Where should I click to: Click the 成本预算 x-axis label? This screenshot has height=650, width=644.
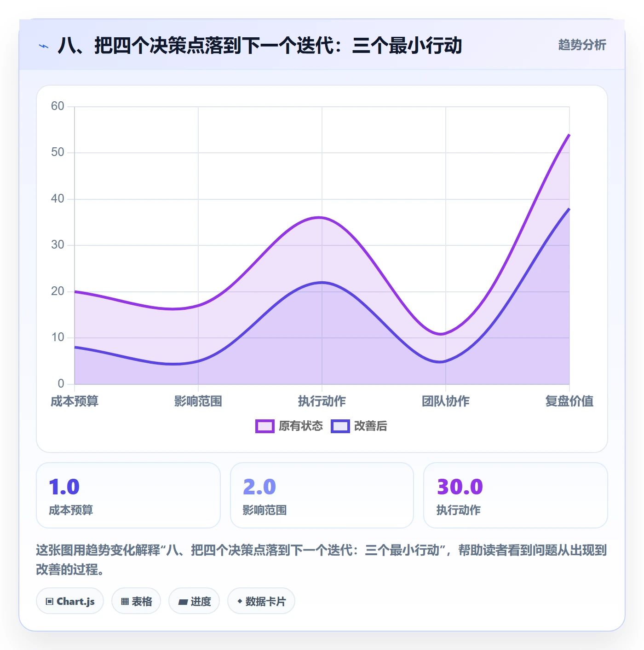coord(75,401)
